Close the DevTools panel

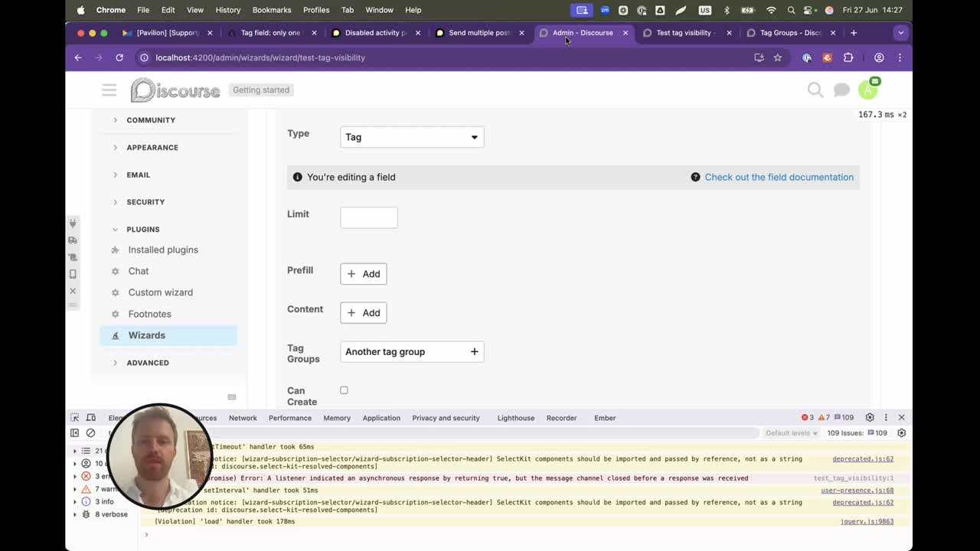coord(901,418)
